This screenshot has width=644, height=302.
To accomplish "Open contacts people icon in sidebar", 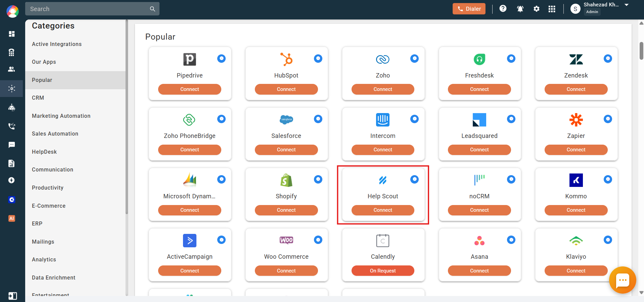I will (x=12, y=69).
